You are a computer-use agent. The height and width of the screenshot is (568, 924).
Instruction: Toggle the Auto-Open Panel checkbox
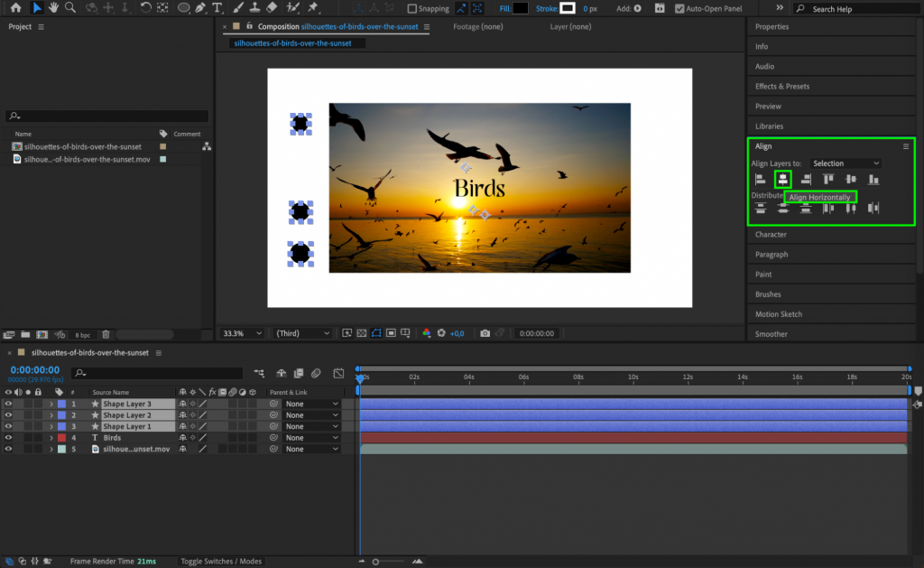[679, 8]
